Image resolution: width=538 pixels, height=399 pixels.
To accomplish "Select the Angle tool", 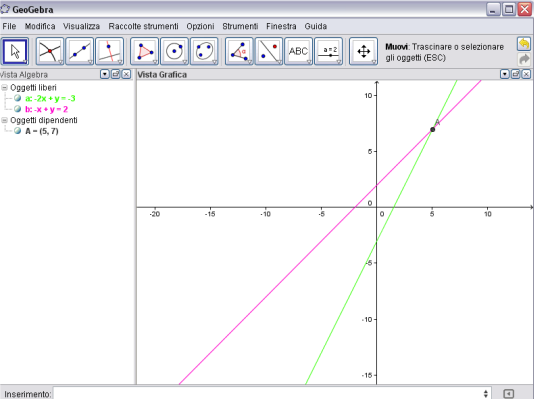I will [x=239, y=51].
